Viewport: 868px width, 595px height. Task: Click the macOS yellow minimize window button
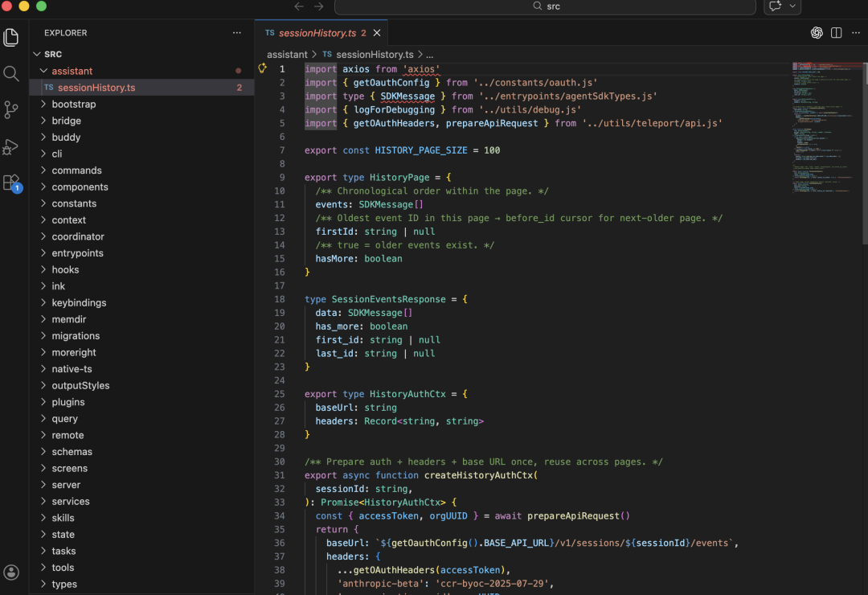24,6
